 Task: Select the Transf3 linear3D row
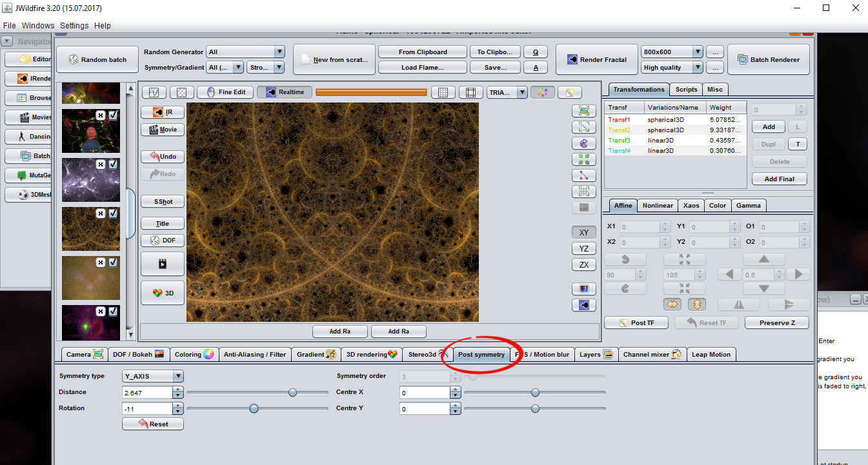[676, 140]
